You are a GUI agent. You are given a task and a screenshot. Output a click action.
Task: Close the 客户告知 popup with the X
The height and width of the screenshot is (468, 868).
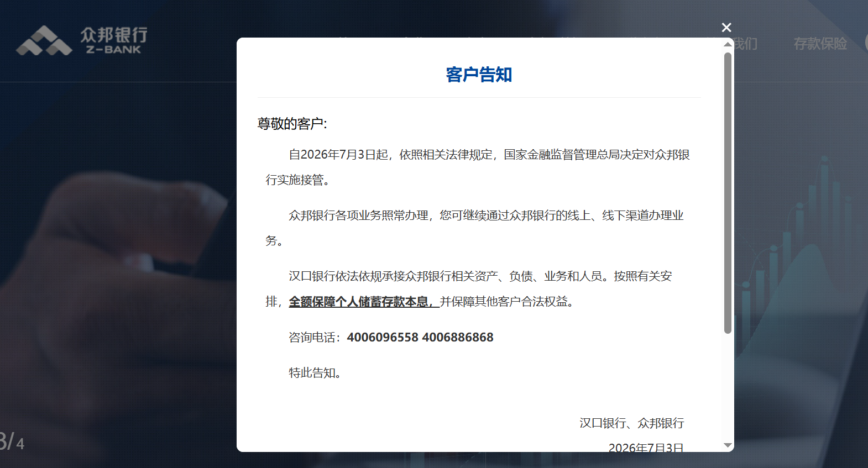[726, 28]
